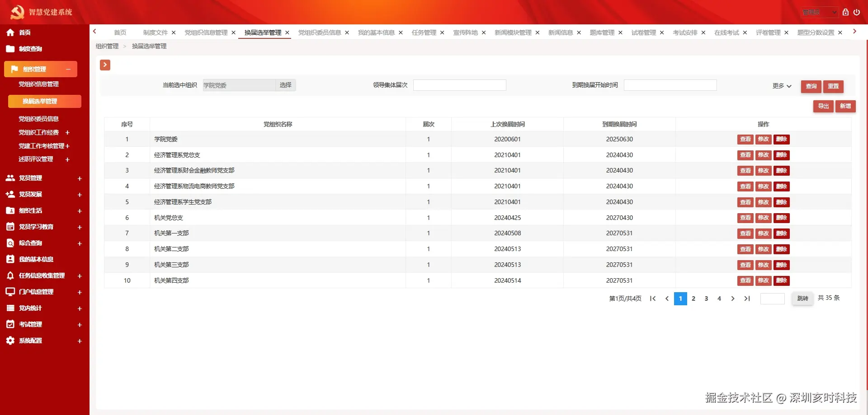The height and width of the screenshot is (415, 868).
Task: Go to next page arrow
Action: tap(733, 298)
